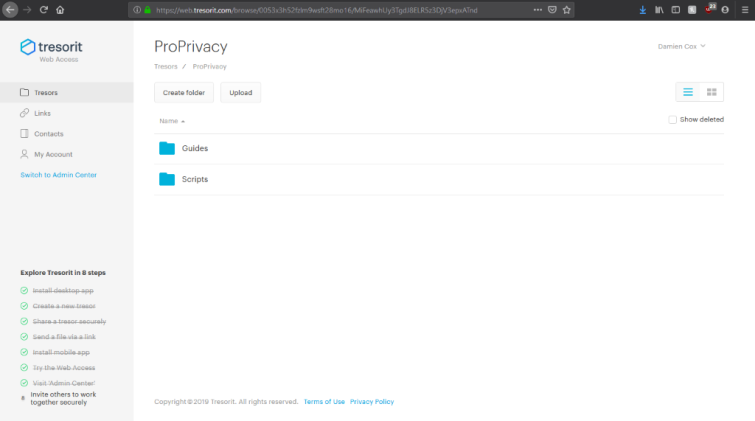Click the extension icon with badge 22
Viewport: 755px width, 421px height.
(709, 9)
